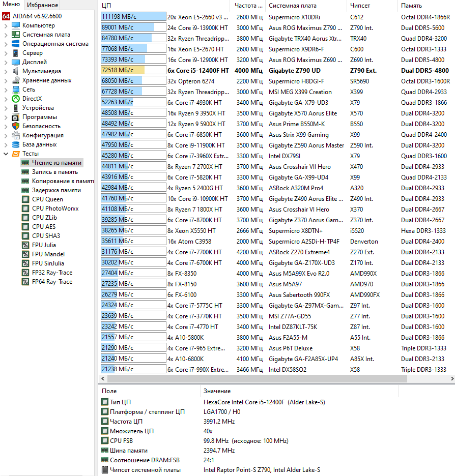455x476 pixels.
Task: Click the Сервер tower icon
Action: (16, 52)
